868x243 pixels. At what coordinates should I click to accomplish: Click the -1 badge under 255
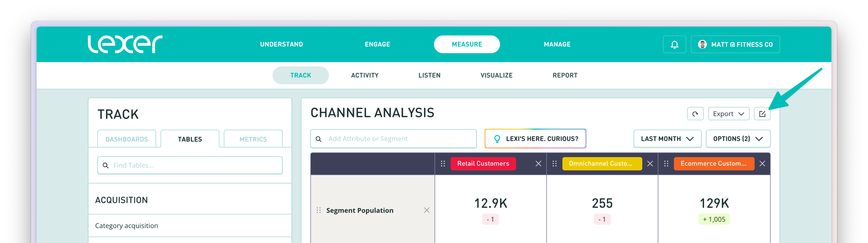(602, 219)
